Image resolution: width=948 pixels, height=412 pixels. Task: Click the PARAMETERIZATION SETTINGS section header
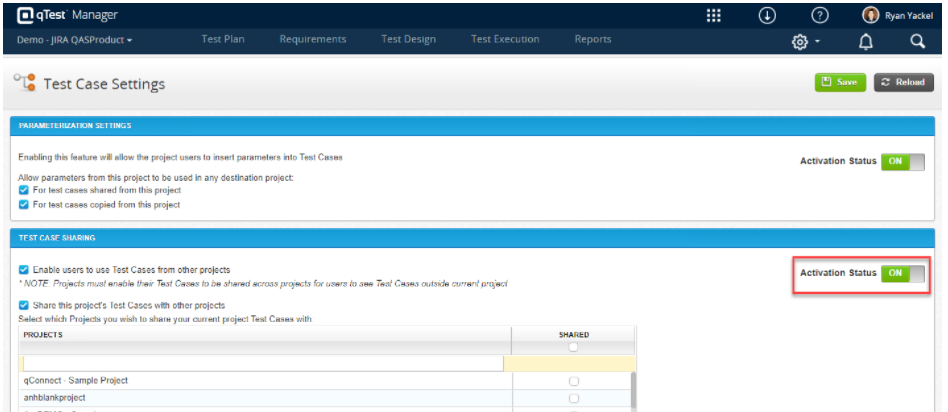[x=472, y=125]
